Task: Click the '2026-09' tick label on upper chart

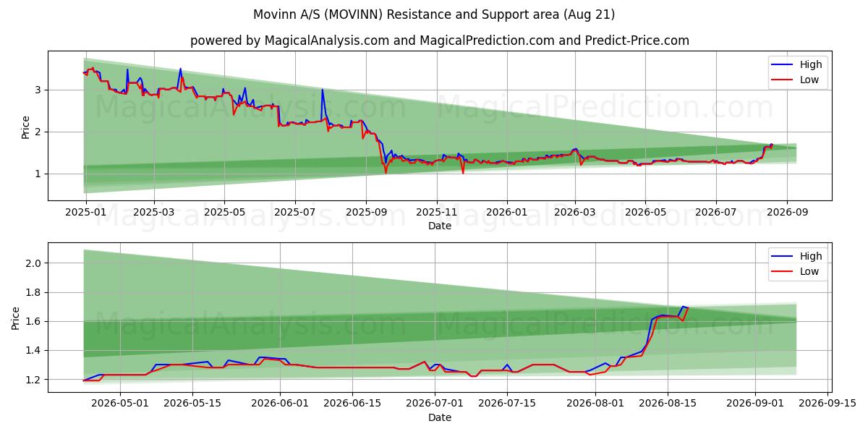Action: click(x=787, y=212)
